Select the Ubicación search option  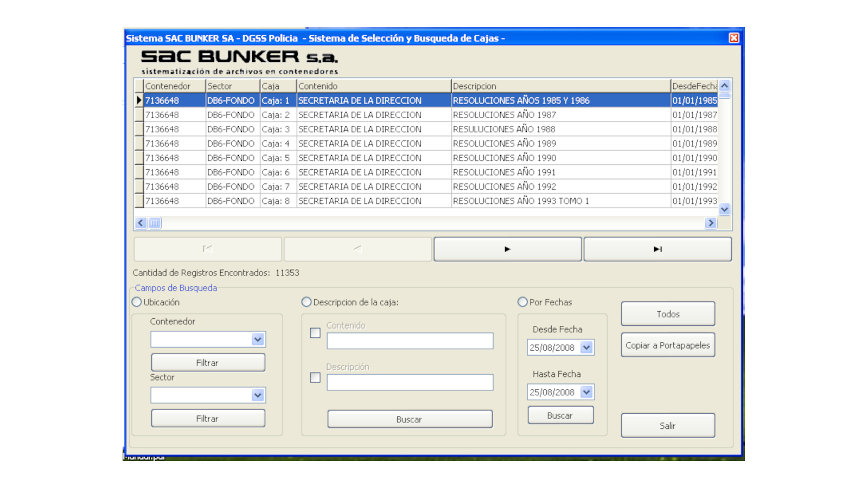coord(137,302)
